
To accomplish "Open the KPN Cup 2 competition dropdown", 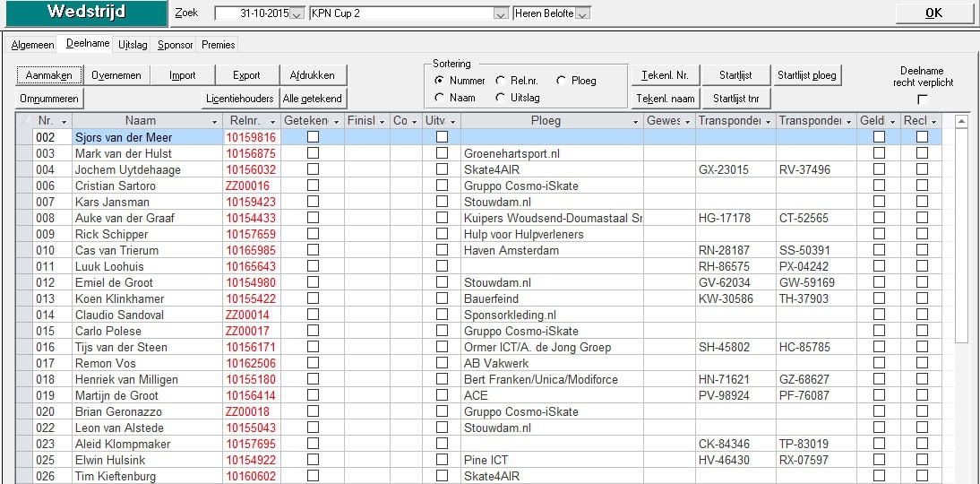I will click(501, 14).
